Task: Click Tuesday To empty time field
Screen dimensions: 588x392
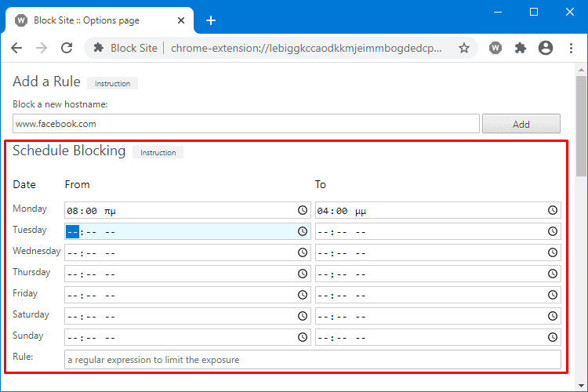Action: click(438, 231)
